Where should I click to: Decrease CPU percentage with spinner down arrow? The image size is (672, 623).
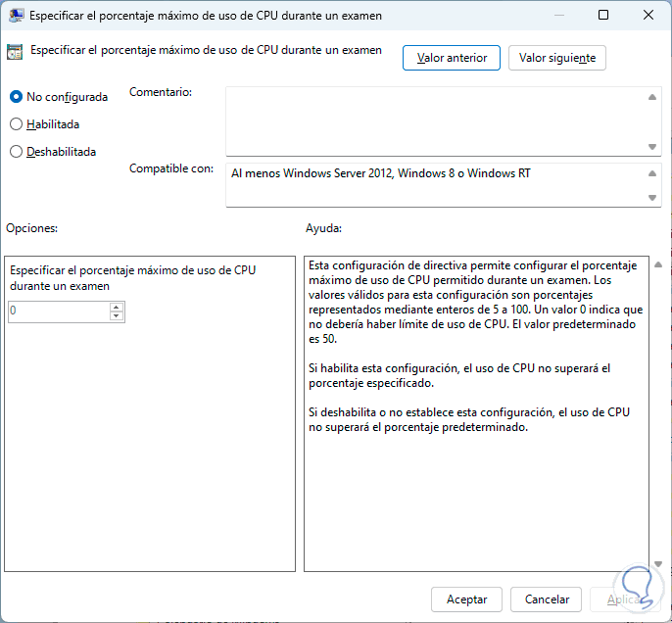117,316
